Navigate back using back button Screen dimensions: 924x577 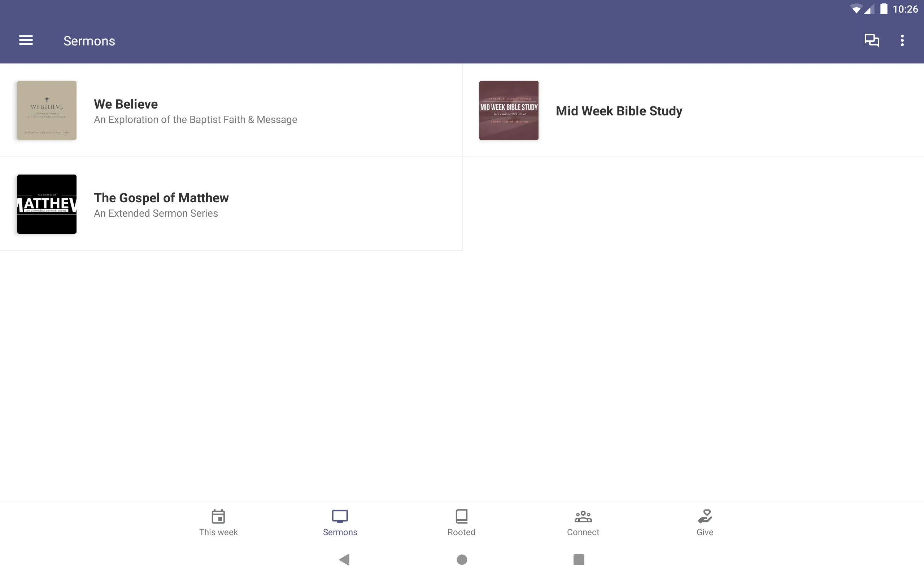[x=346, y=559]
